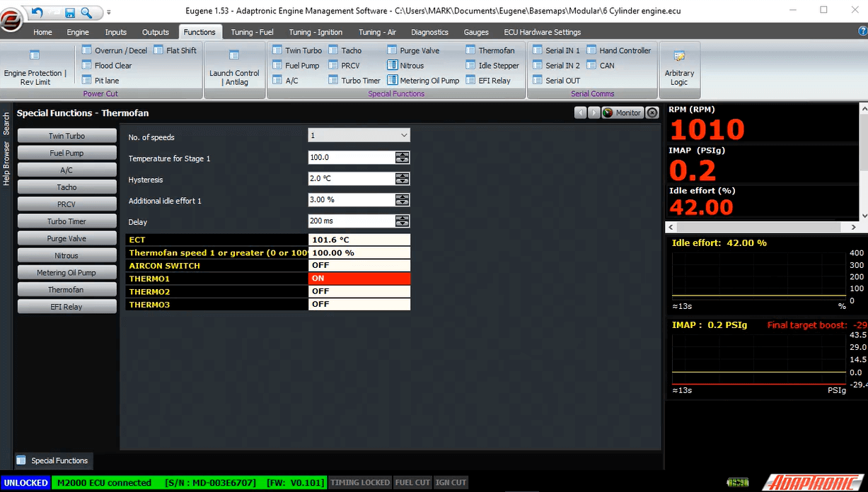Open the Overrun / Decel ribbon item
This screenshot has height=492, width=868.
tap(114, 50)
